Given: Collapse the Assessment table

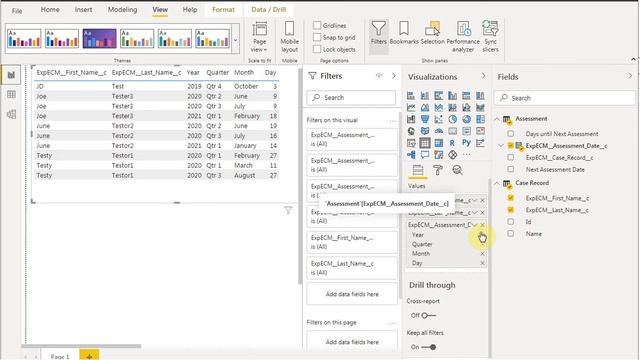Looking at the screenshot, I should (497, 119).
